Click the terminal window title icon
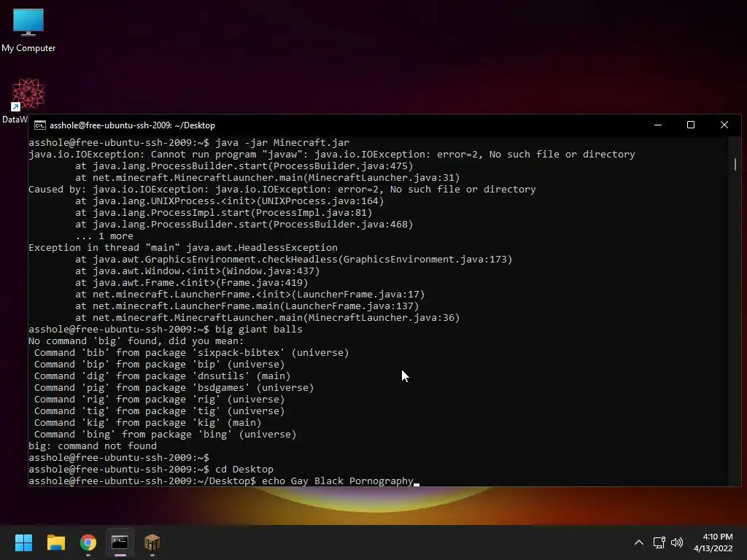The image size is (747, 560). (x=40, y=125)
